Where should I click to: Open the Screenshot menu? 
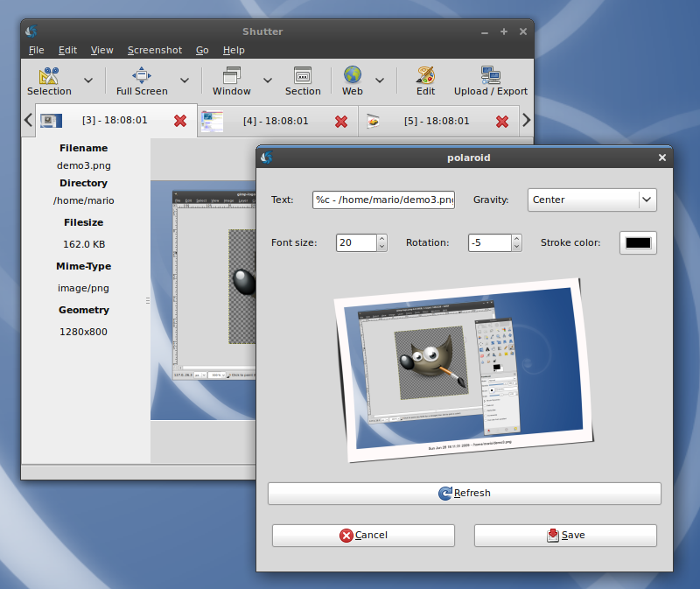(x=154, y=51)
